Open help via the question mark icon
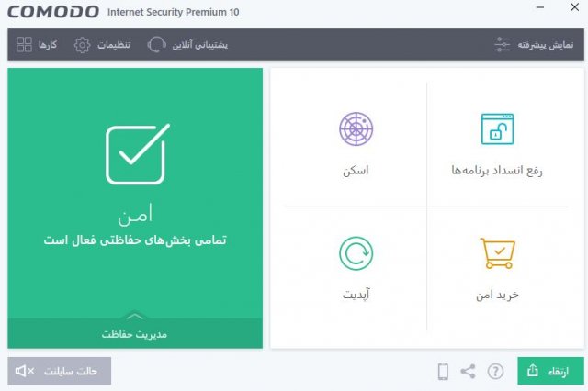The image size is (588, 391). click(x=495, y=372)
